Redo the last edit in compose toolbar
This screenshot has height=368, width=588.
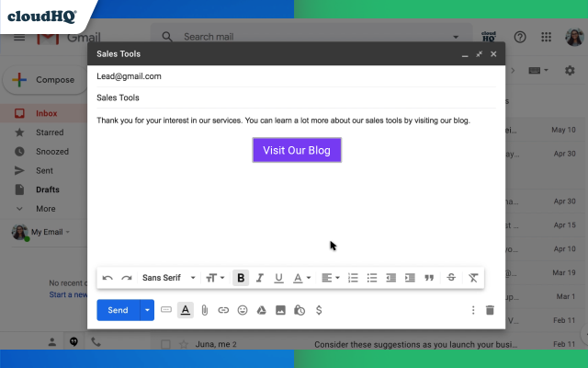coord(127,278)
